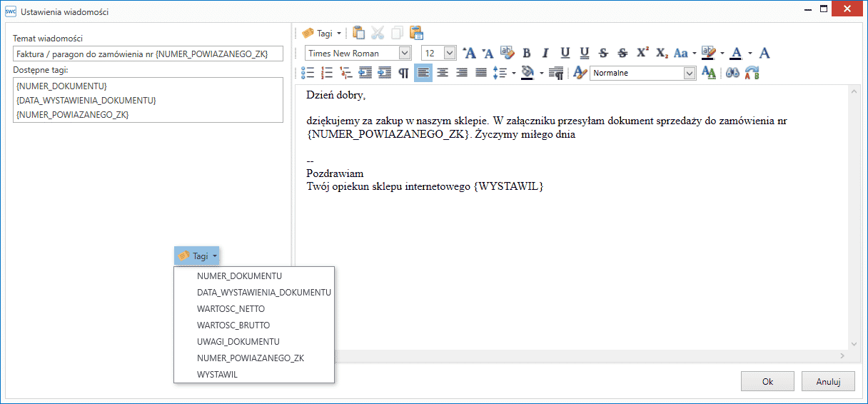Viewport: 868px width, 404px height.
Task: Clear formatting with eraser icon
Action: 508,53
